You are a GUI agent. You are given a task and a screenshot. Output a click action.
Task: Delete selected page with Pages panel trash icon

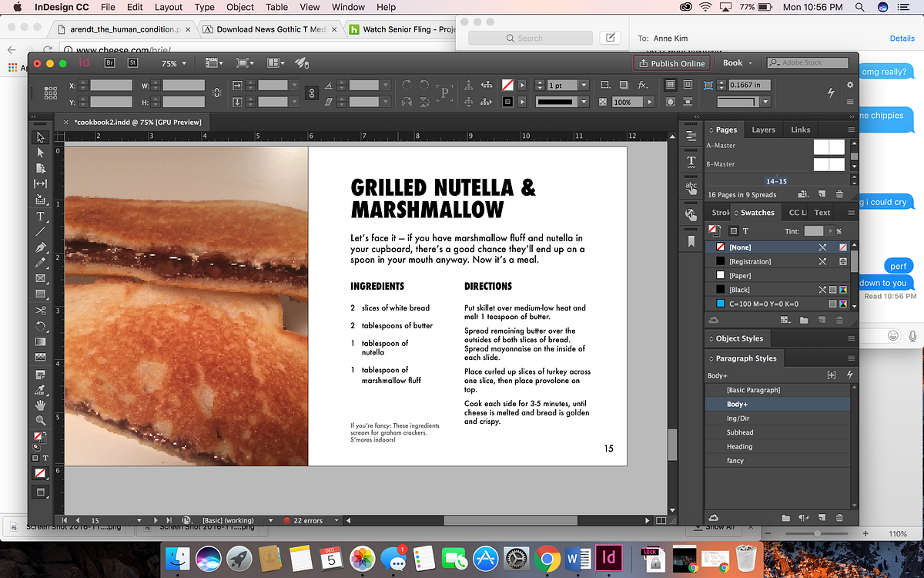[x=839, y=194]
